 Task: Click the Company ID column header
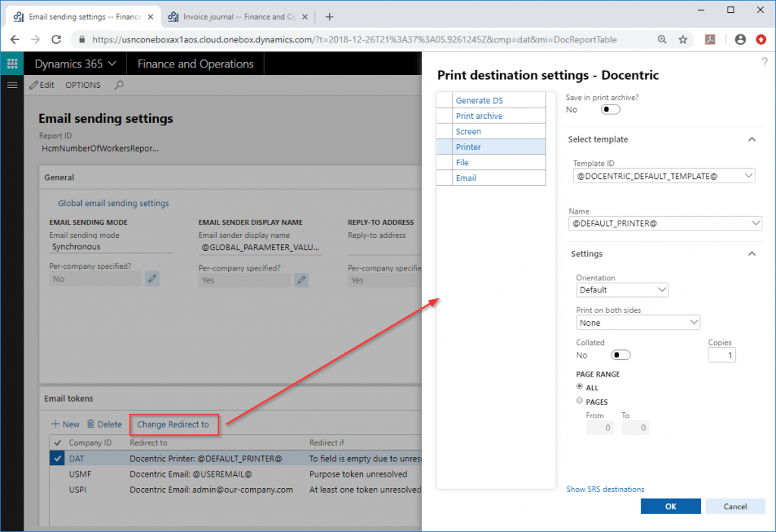click(90, 443)
